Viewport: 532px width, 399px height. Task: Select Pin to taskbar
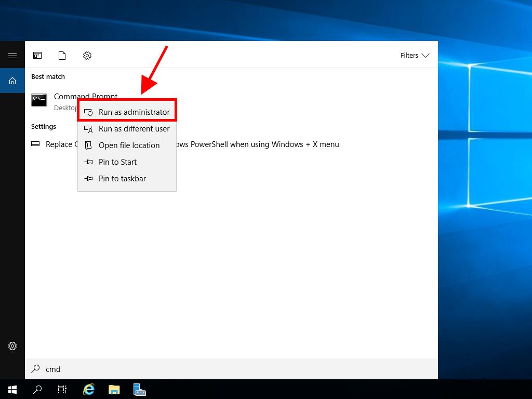click(127, 179)
